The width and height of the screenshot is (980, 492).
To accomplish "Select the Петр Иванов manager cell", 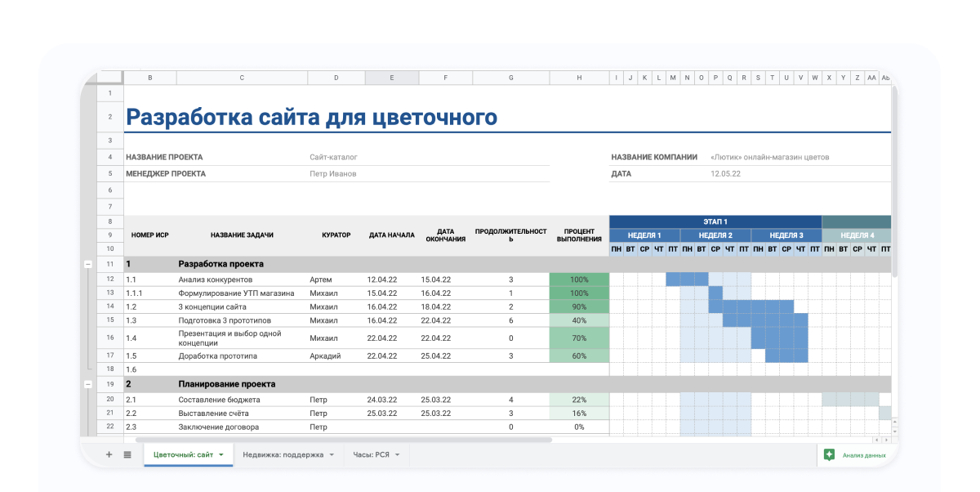I will tap(333, 173).
